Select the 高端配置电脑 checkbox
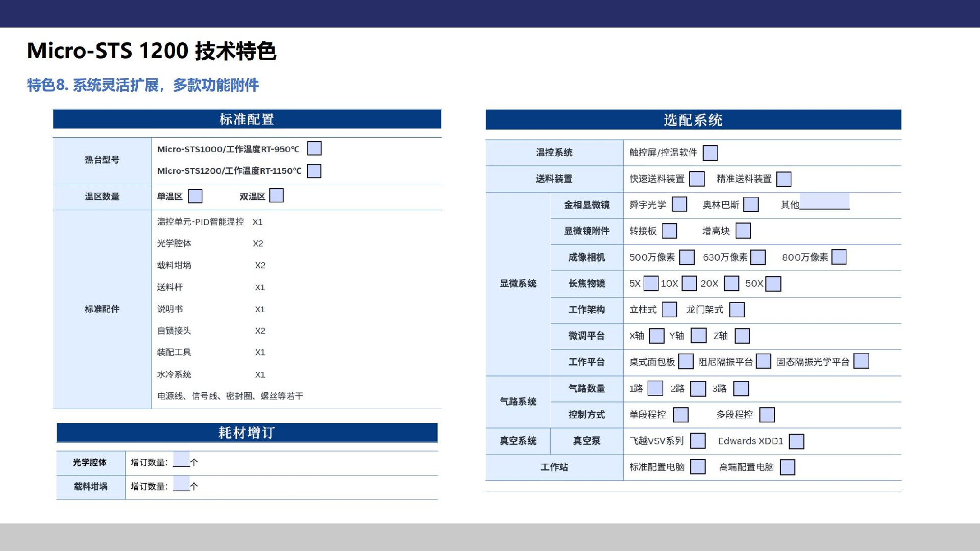The image size is (980, 551). coord(788,467)
